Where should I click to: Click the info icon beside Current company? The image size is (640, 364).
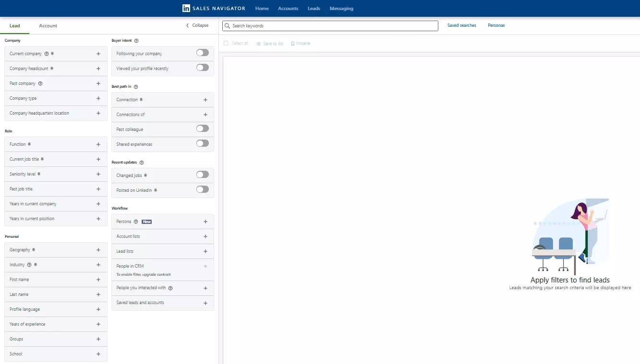[46, 54]
